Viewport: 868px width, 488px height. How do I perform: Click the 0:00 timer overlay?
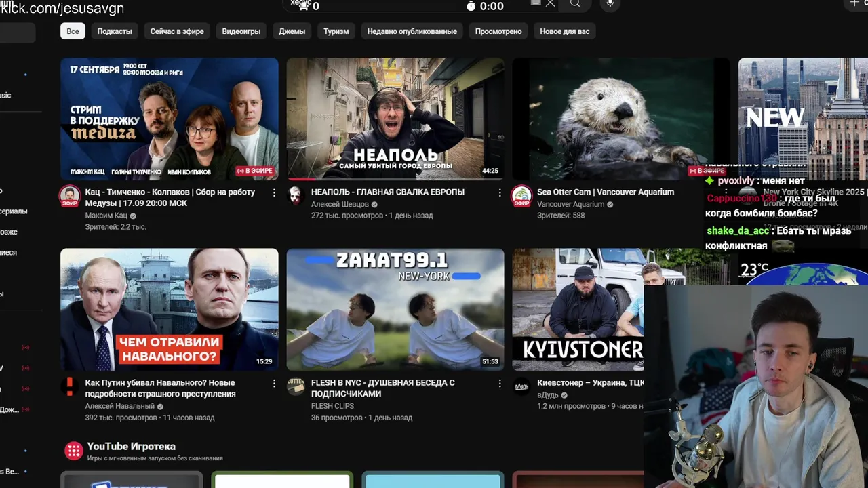click(x=491, y=6)
